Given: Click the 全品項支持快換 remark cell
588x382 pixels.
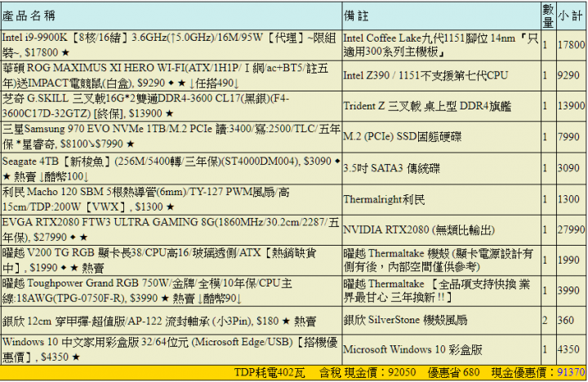Looking at the screenshot, I should (441, 291).
